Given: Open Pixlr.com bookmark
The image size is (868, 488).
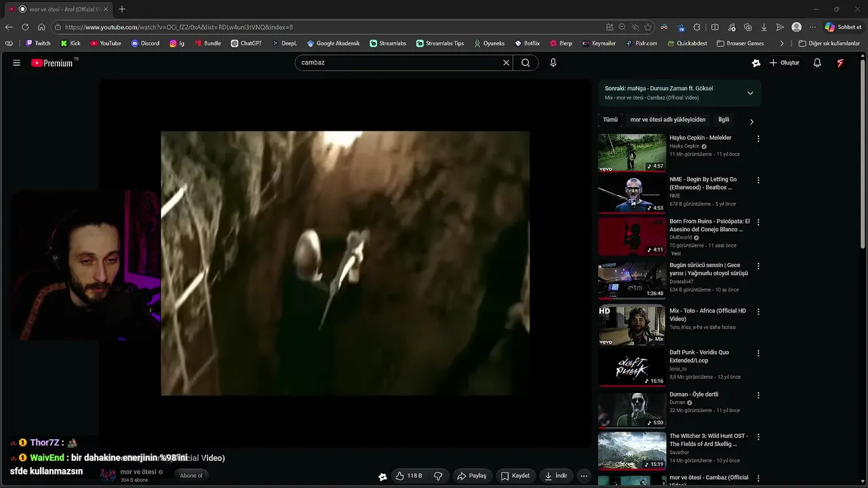Looking at the screenshot, I should [641, 43].
